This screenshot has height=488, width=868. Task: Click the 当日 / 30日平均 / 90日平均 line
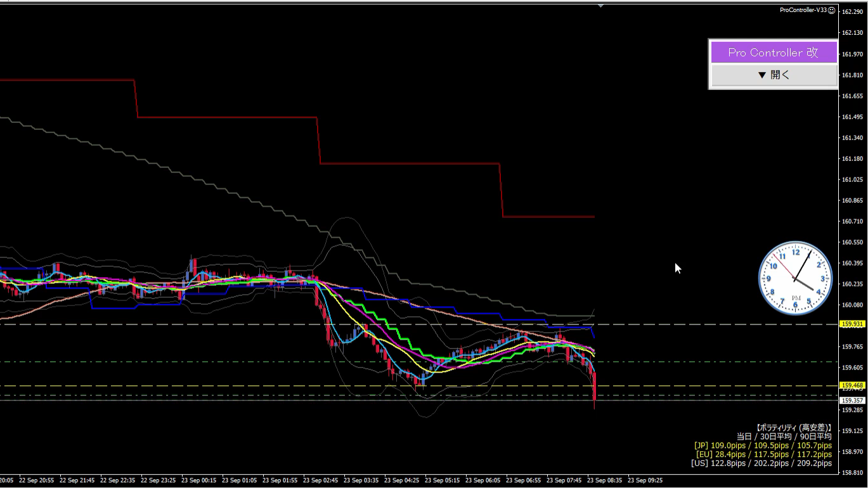point(784,437)
